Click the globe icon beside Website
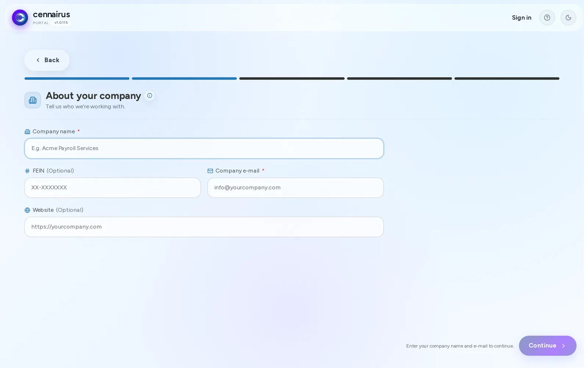This screenshot has height=368, width=588. (x=27, y=210)
